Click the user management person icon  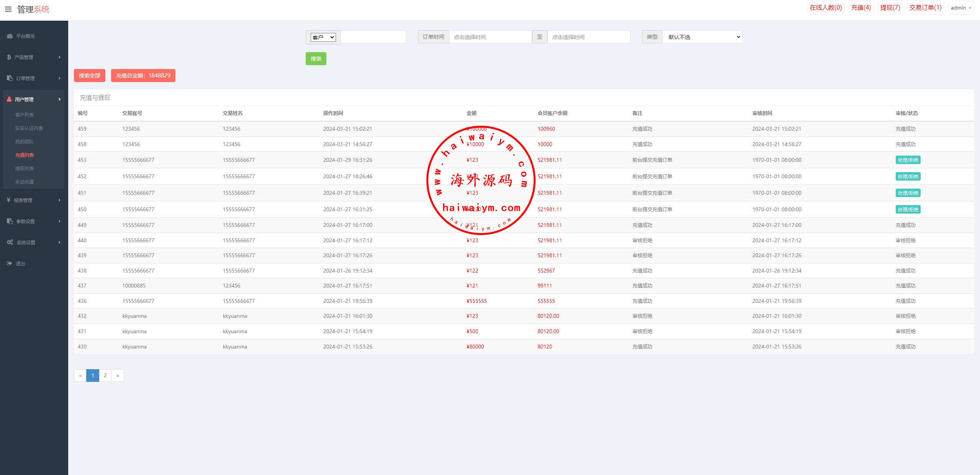point(9,99)
